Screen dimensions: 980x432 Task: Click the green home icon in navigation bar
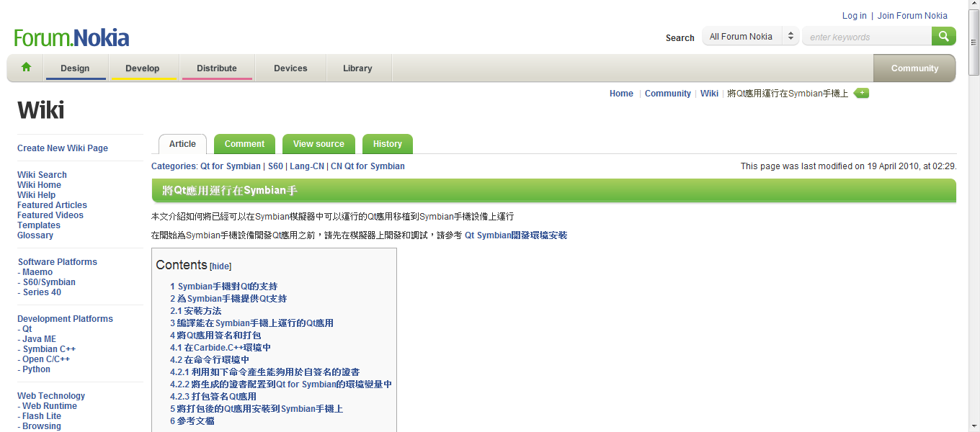coord(27,68)
